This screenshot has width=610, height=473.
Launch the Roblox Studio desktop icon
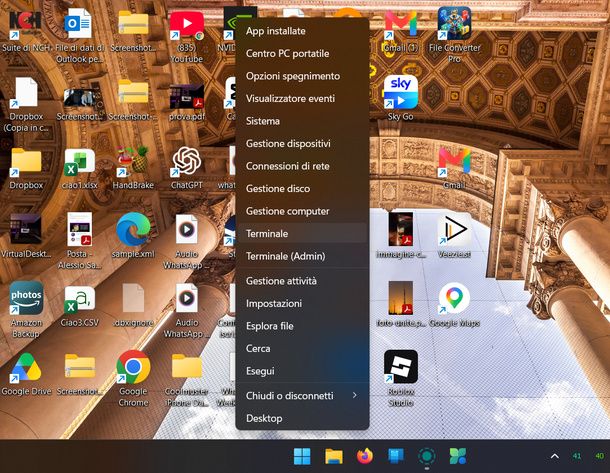pos(400,366)
